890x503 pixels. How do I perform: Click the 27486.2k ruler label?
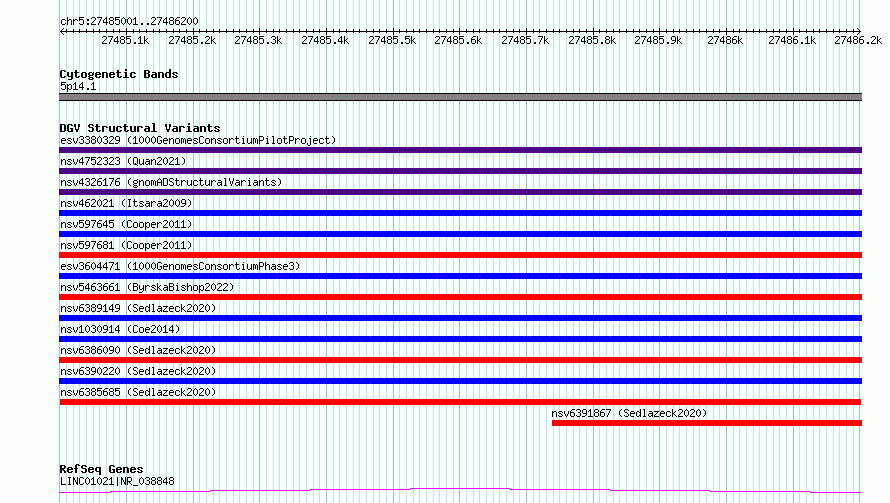(858, 40)
